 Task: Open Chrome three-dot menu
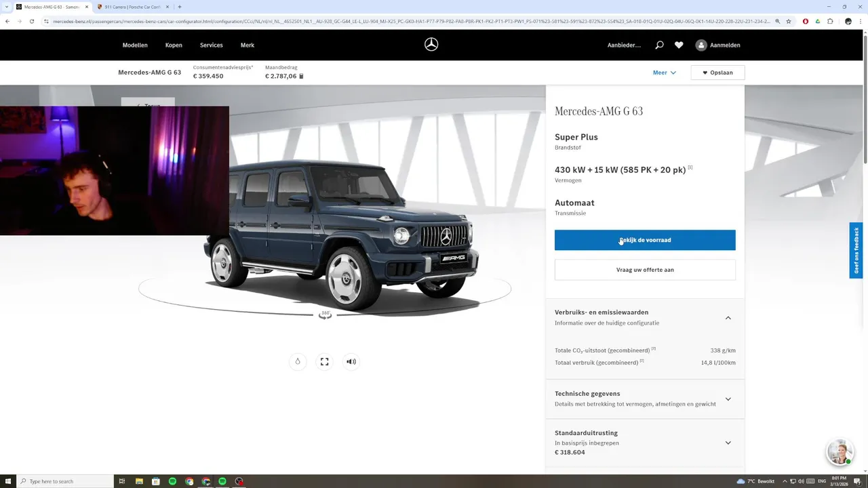coord(860,21)
